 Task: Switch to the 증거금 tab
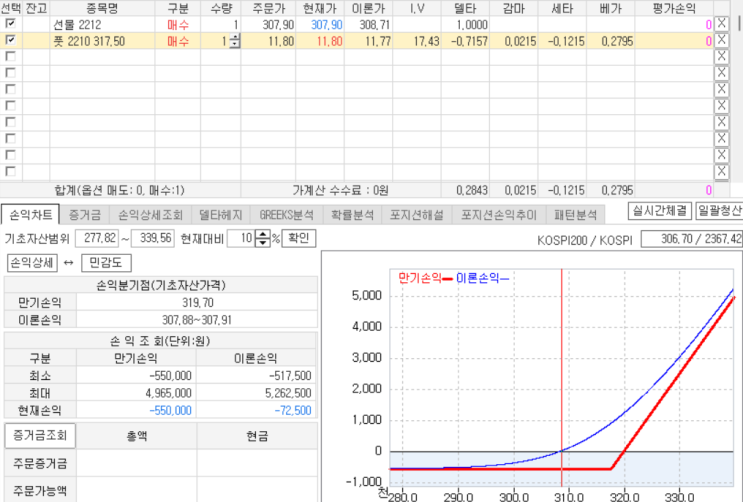(85, 215)
